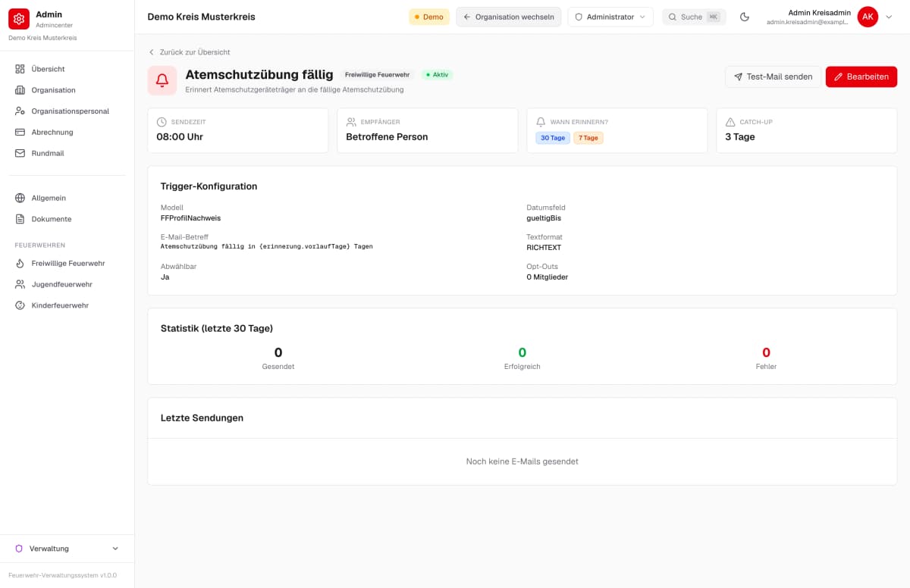Go to Abrechnung in the sidebar
The height and width of the screenshot is (588, 910).
tap(67, 133)
